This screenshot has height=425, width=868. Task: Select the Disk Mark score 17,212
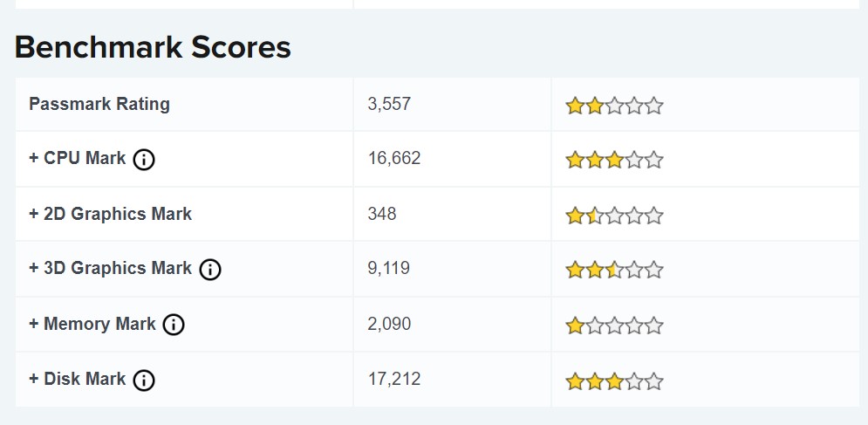[x=394, y=379]
